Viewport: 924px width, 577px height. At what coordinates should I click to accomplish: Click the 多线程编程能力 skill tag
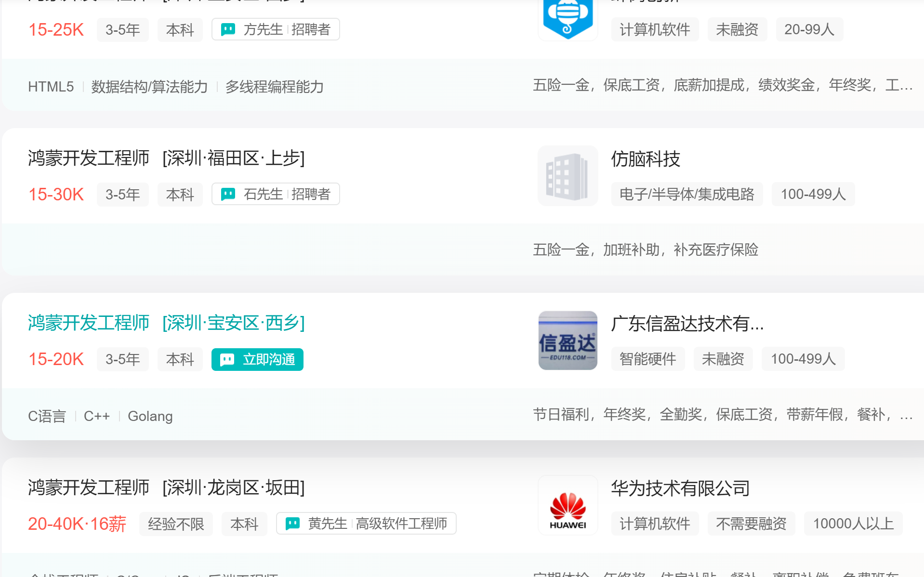tap(274, 87)
